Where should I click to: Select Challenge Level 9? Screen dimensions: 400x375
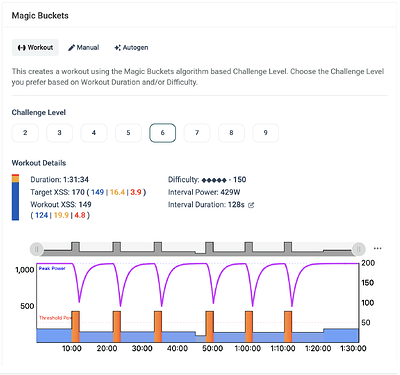pos(266,133)
